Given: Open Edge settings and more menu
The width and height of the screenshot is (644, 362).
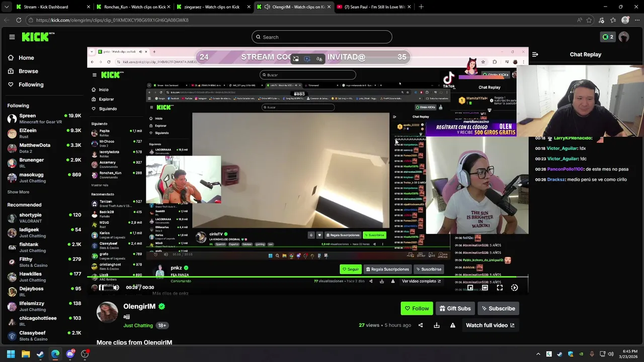Looking at the screenshot, I should (x=636, y=20).
